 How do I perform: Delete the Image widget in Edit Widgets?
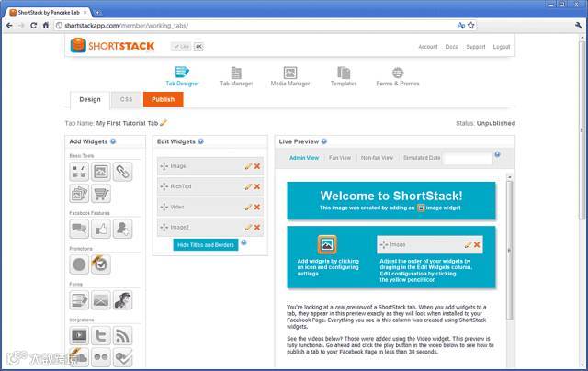[257, 166]
